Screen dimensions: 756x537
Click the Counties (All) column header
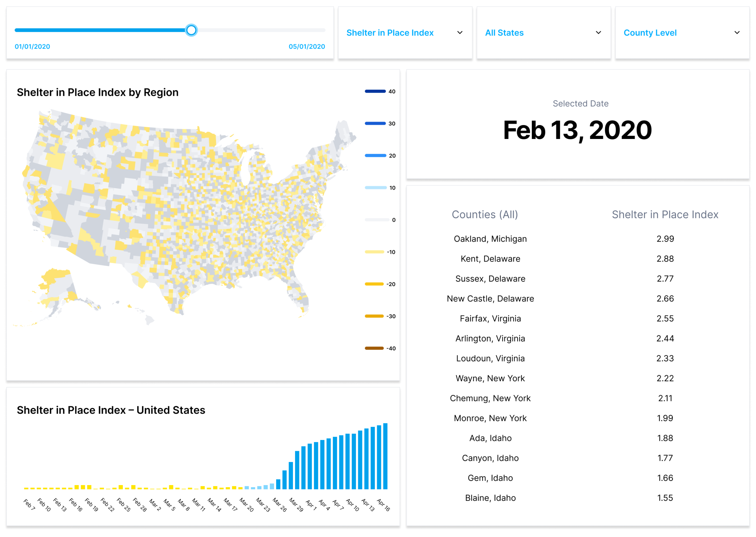(x=485, y=214)
